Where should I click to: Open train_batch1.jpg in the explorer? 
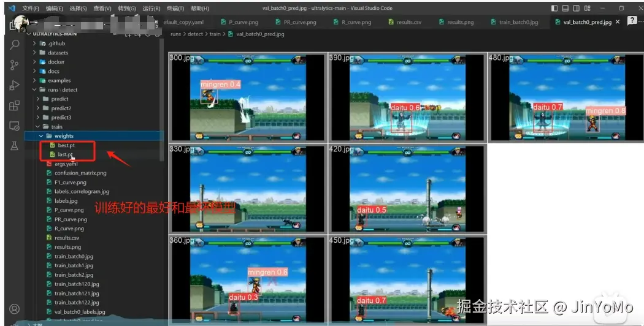(74, 265)
